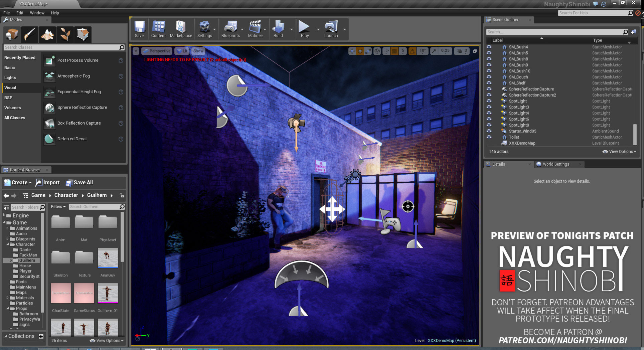Toggle visibility of SM_Bush4 actor
644x350 pixels.
coord(489,47)
